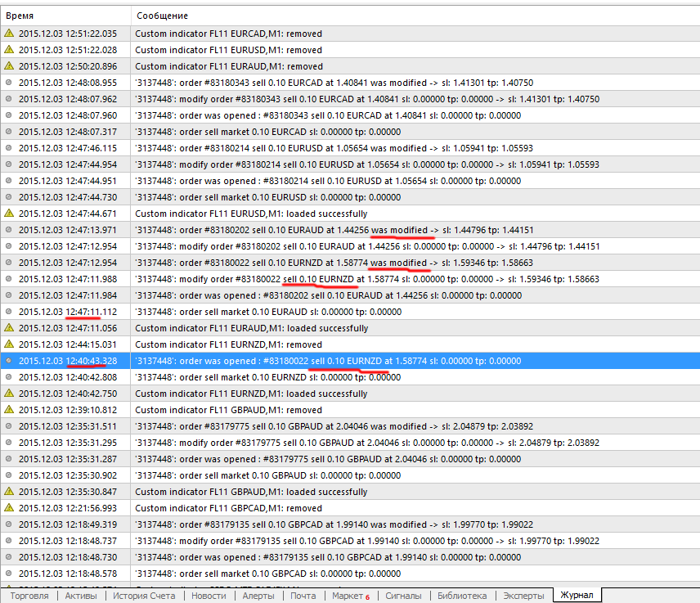Screen dimensions: 700x603
Task: Click info dot icon of 12:47:13.971 row
Action: (x=8, y=230)
